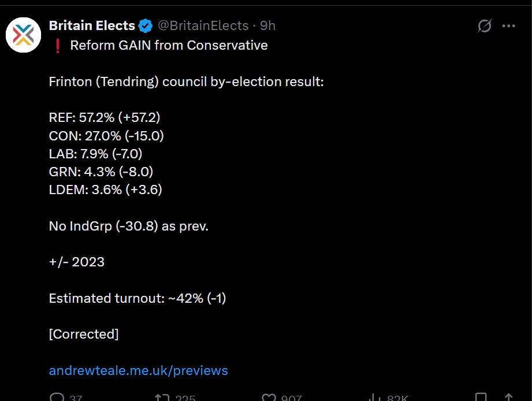Image resolution: width=532 pixels, height=401 pixels.
Task: Bookmark this by-election post
Action: point(481,398)
